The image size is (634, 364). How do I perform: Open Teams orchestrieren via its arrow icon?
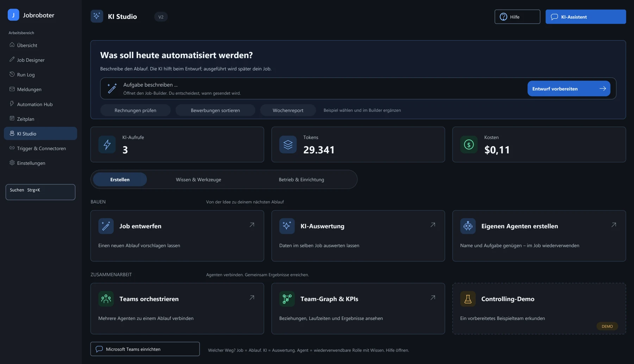click(252, 297)
